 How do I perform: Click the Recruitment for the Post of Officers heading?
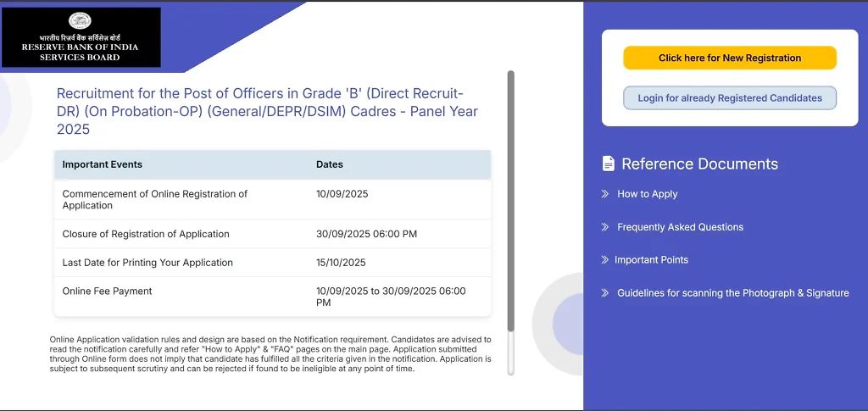pos(267,111)
